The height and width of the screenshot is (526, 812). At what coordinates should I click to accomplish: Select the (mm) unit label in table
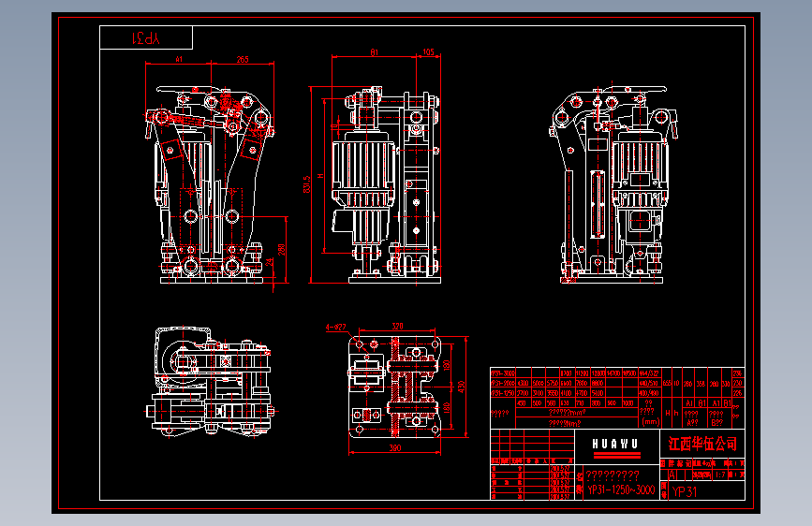[x=650, y=422]
